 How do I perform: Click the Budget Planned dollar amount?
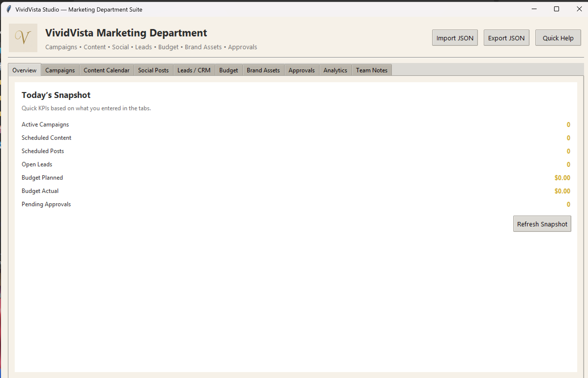pos(562,177)
